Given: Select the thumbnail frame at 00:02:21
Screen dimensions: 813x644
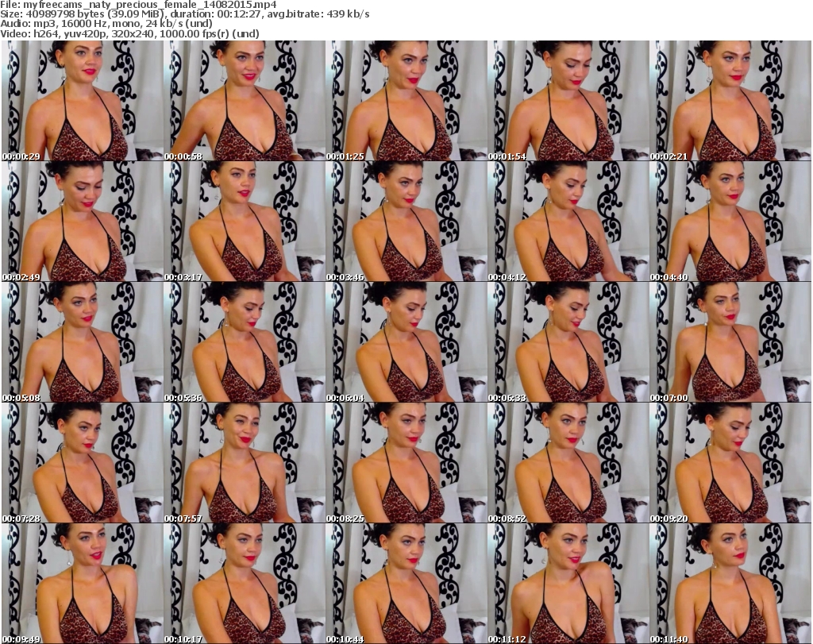Looking at the screenshot, I should coord(730,101).
